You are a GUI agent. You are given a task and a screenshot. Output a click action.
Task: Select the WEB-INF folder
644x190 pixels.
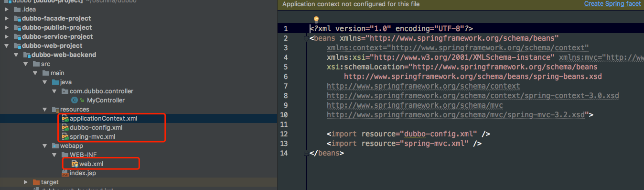tap(84, 155)
